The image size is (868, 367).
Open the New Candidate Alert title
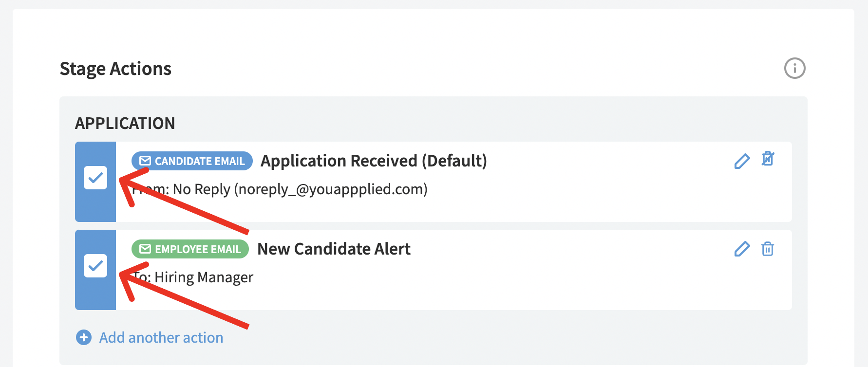click(334, 249)
